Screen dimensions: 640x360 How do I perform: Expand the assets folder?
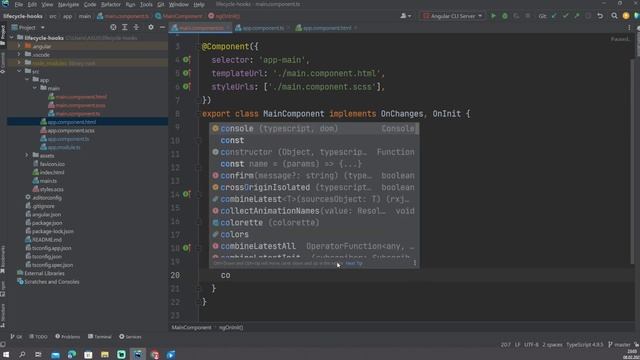[x=27, y=155]
